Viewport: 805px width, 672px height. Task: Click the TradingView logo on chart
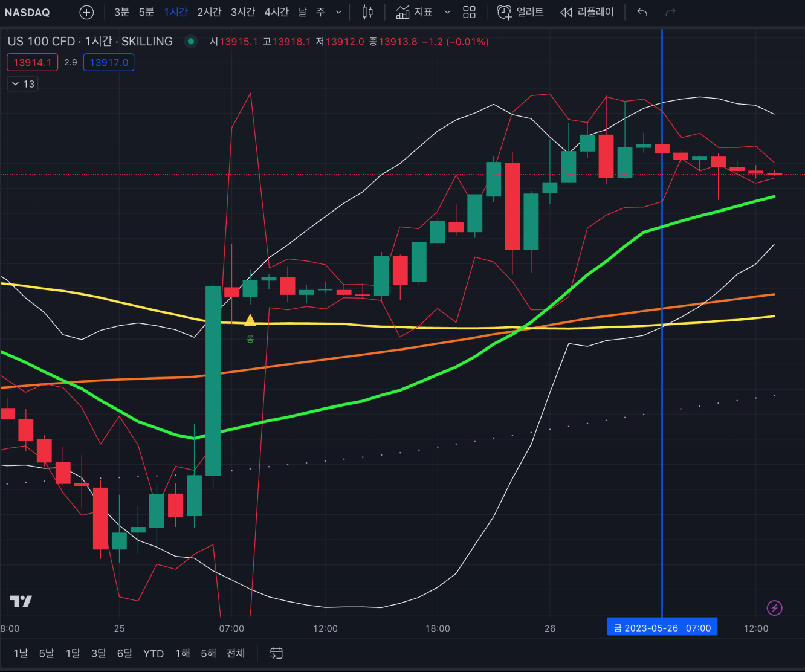pos(21,601)
